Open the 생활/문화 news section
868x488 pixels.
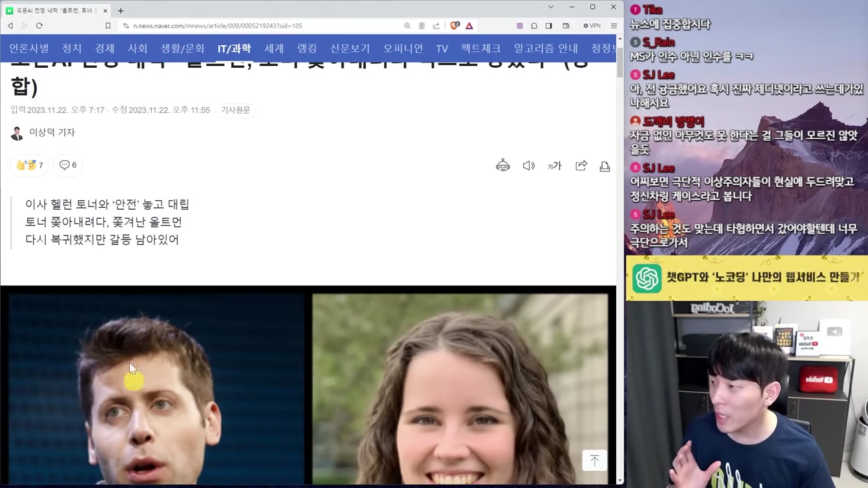pos(183,48)
